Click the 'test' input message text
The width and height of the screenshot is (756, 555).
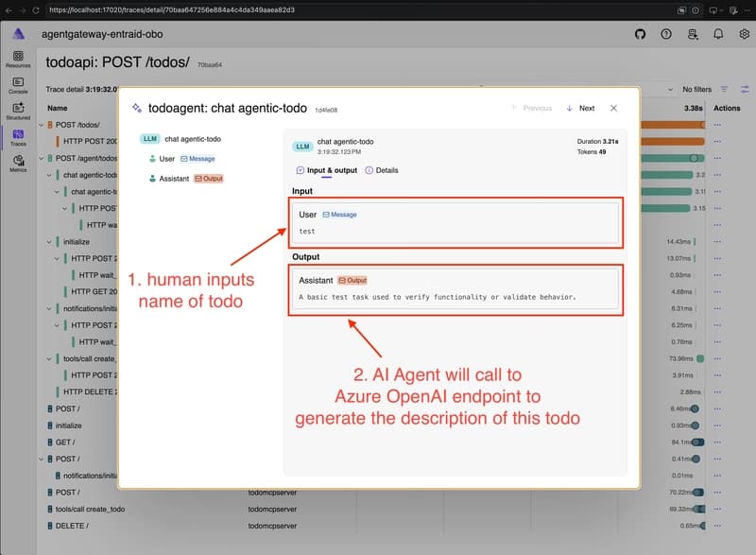click(x=306, y=232)
